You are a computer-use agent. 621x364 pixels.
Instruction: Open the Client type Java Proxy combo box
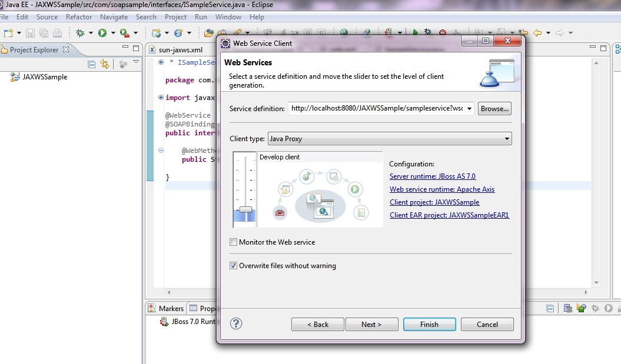pyautogui.click(x=390, y=138)
